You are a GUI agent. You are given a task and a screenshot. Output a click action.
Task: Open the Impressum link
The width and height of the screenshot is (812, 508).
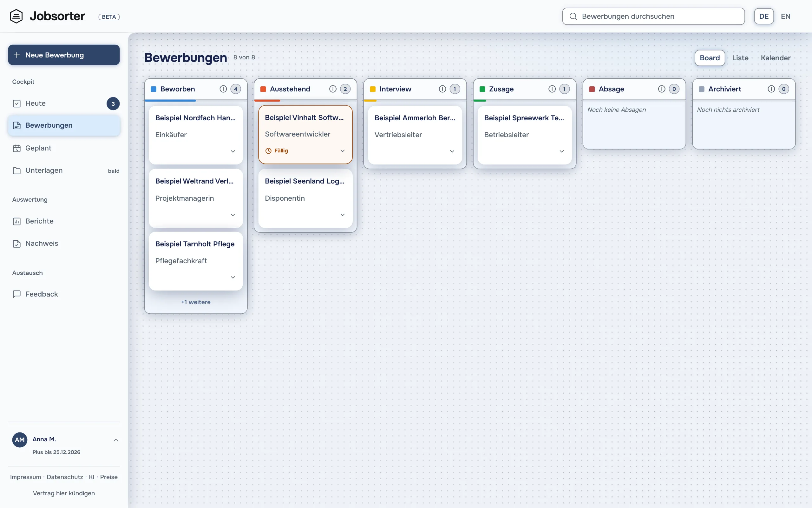tap(25, 477)
